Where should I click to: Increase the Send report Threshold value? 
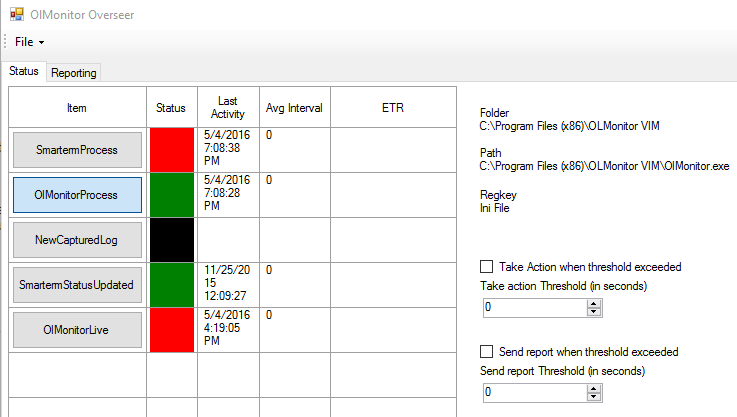593,389
